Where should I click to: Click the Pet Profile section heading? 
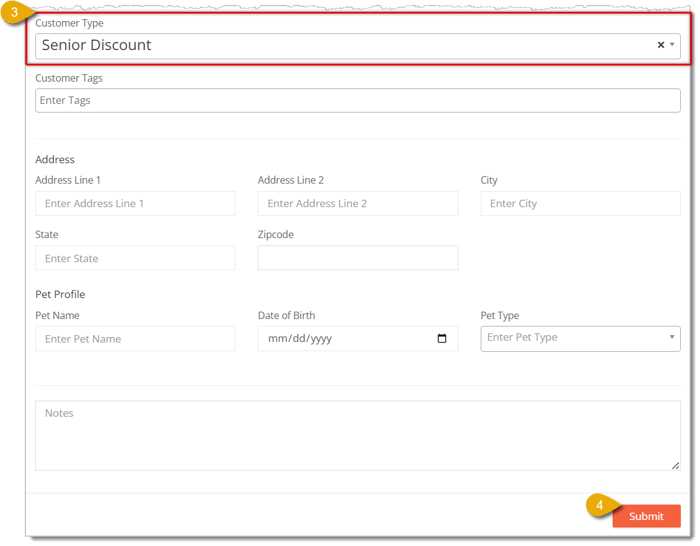click(60, 295)
